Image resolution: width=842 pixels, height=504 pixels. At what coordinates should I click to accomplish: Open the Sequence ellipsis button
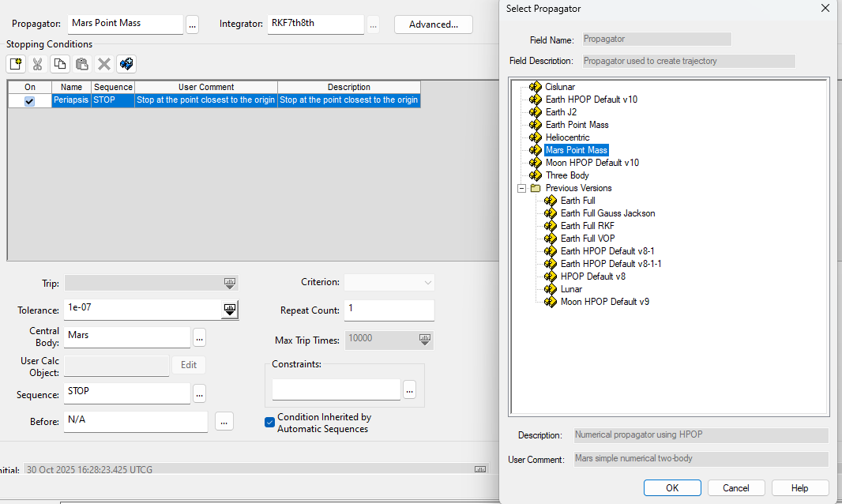[x=199, y=394]
